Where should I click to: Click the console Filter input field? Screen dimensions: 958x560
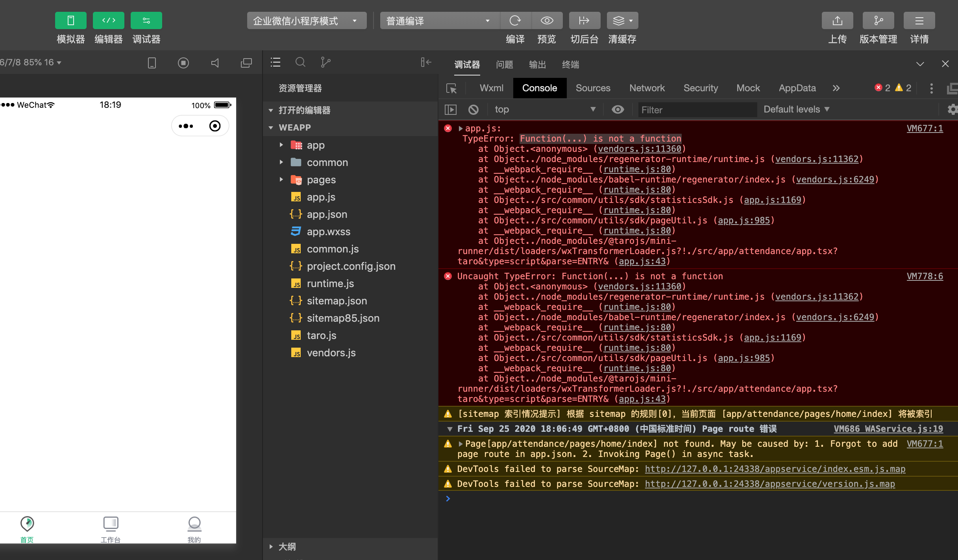click(x=697, y=110)
